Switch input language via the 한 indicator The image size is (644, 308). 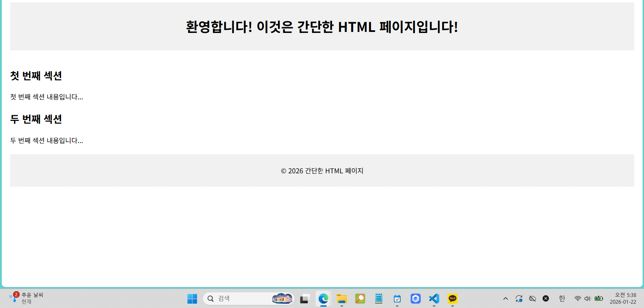point(562,298)
